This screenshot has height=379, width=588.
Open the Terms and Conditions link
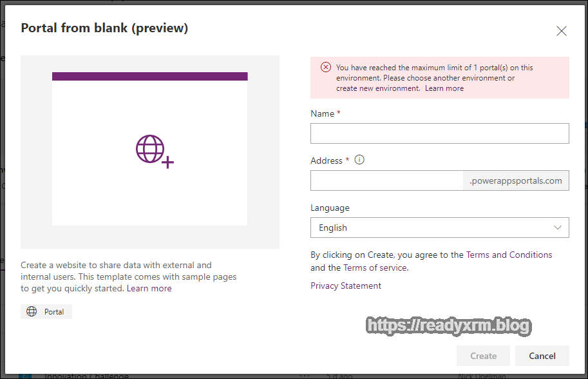tap(509, 255)
